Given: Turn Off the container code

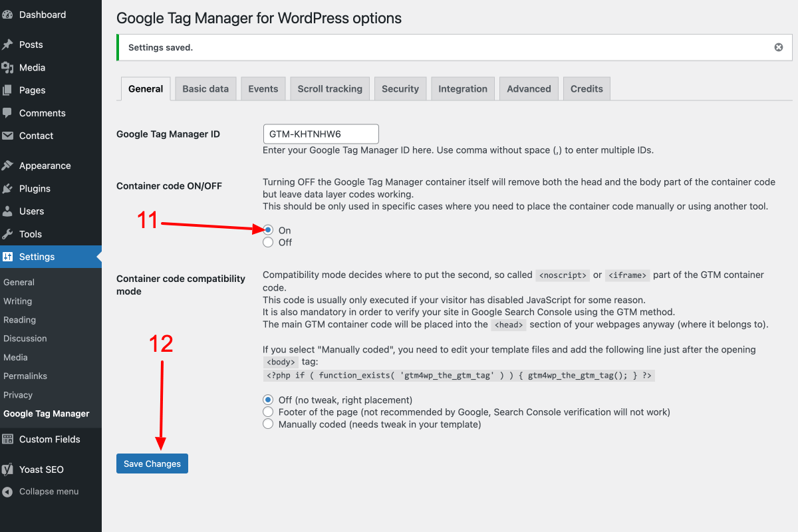Looking at the screenshot, I should coord(268,242).
